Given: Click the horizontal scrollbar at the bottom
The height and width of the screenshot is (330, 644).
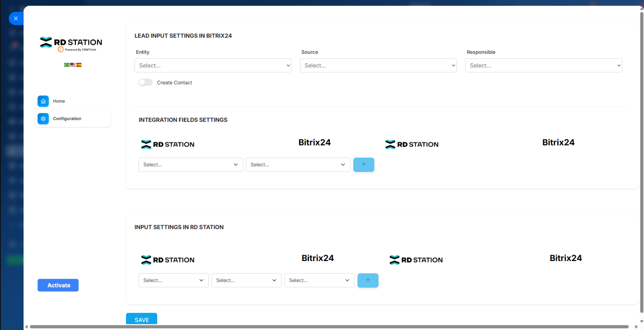Looking at the screenshot, I should [x=329, y=327].
